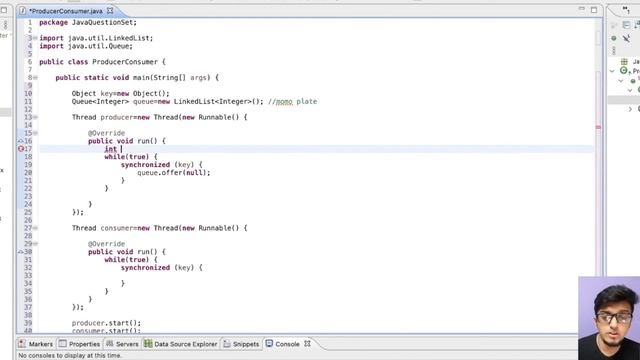Select the ProducerConsumer.java editor tab
640x360 pixels.
coord(66,11)
